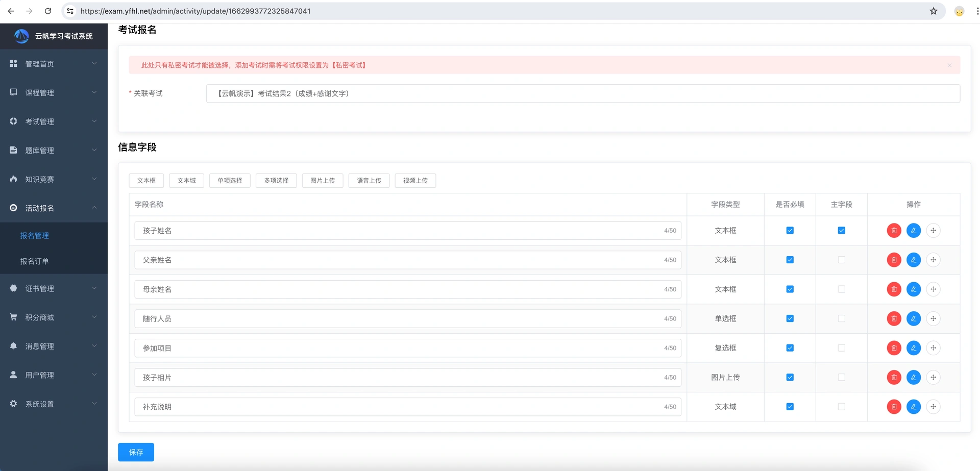
Task: Expand the 课程管理 sidebar menu
Action: (54, 92)
